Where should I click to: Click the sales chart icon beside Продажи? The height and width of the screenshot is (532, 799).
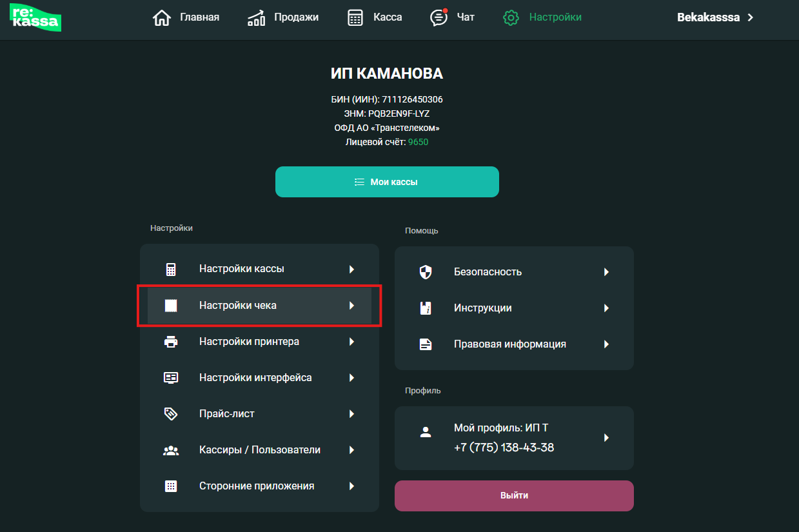tap(256, 17)
